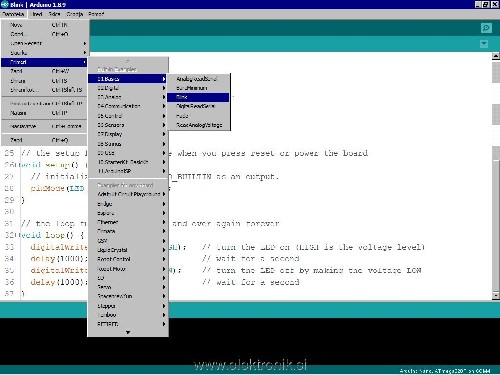The height and width of the screenshot is (375, 500).
Task: Choose Natisni from the file menu
Action: tap(45, 113)
